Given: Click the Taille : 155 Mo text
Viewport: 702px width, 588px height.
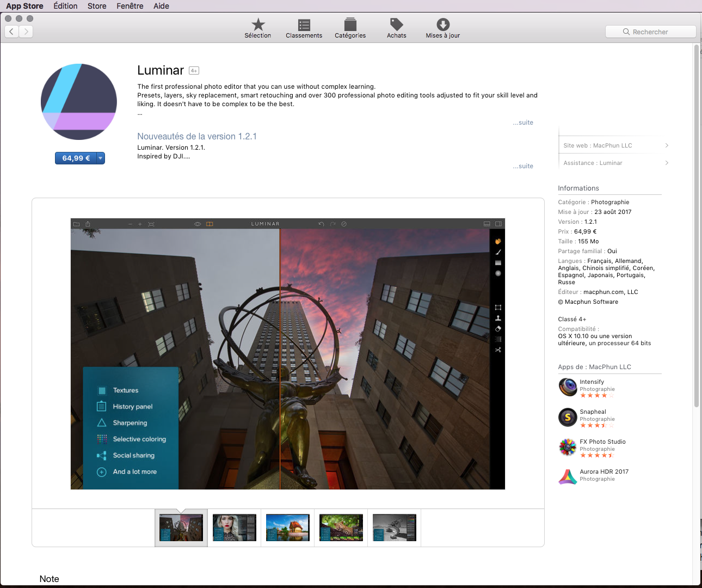Looking at the screenshot, I should point(578,241).
